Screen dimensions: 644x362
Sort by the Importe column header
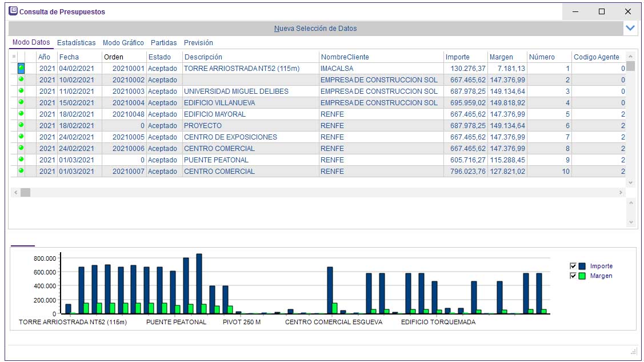coord(458,57)
